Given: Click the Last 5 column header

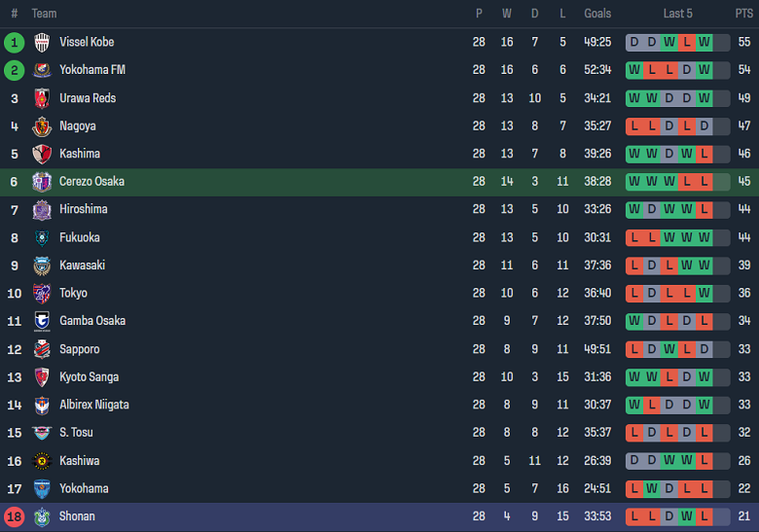Looking at the screenshot, I should tap(677, 14).
